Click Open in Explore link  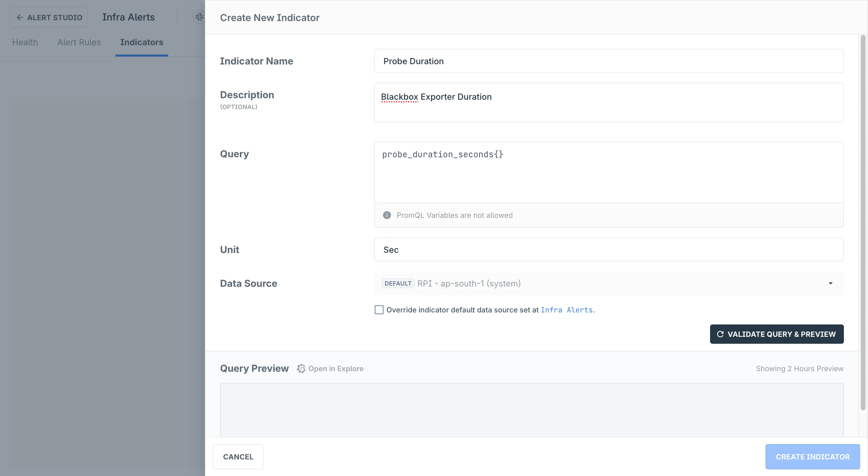(x=336, y=368)
